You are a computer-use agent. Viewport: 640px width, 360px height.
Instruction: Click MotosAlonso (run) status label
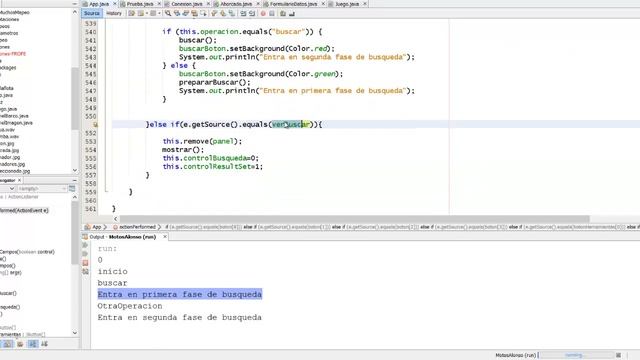[x=516, y=355]
